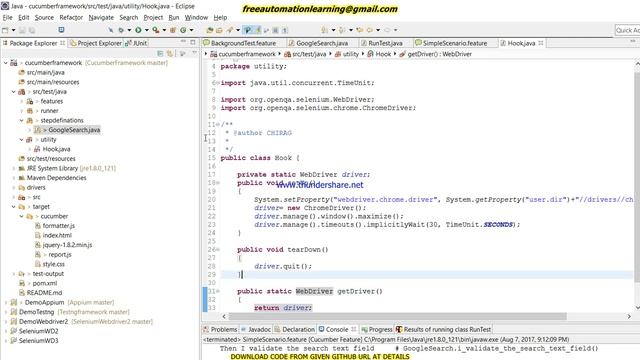Open the Window menu
Viewport: 640px width, 360px height.
pos(196,18)
